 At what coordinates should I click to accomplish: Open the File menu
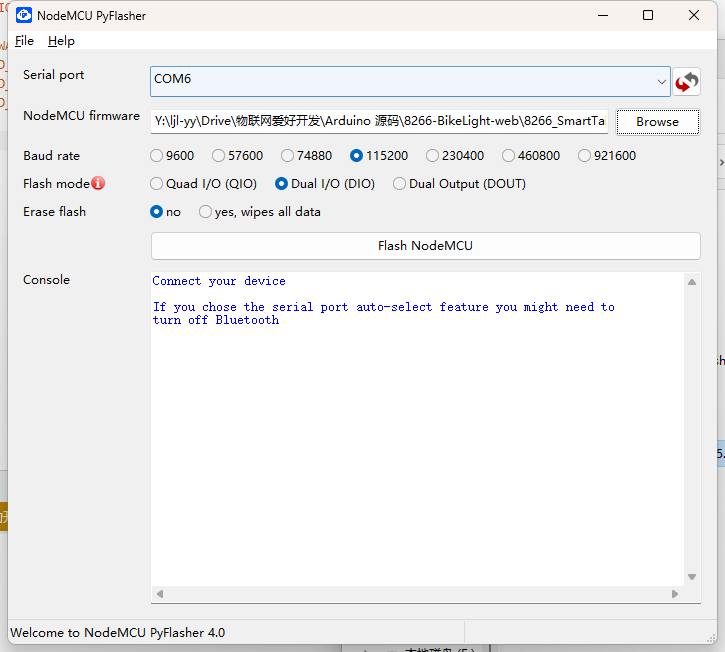point(24,41)
